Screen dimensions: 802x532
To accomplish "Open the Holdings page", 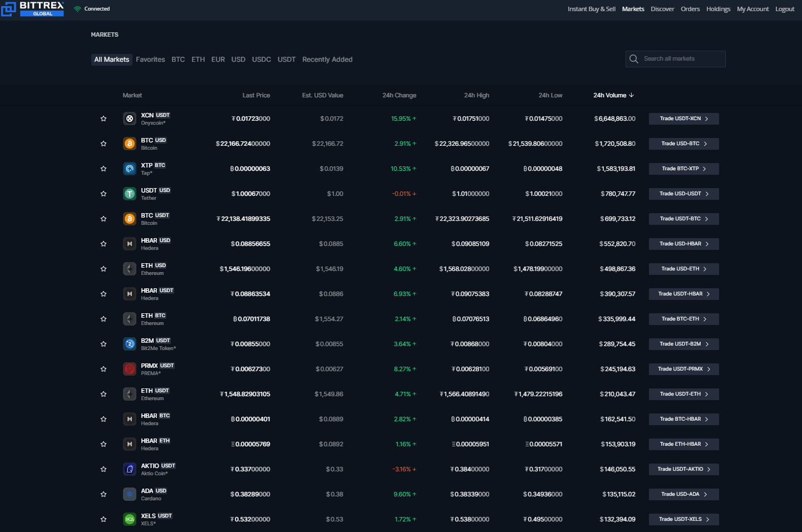I will (718, 9).
